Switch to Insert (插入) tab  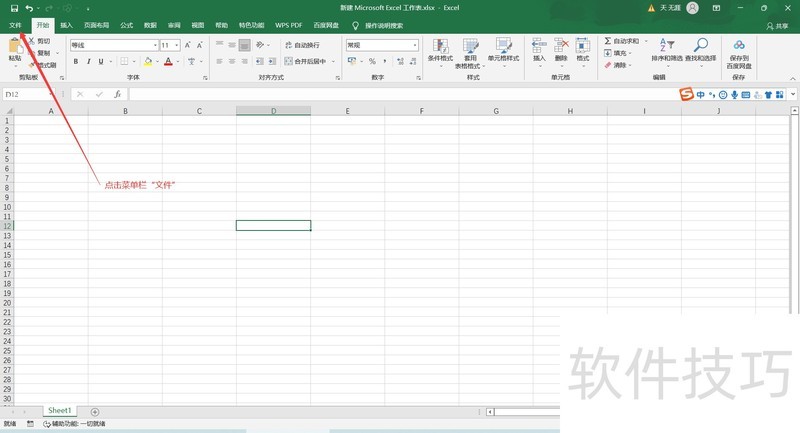66,25
